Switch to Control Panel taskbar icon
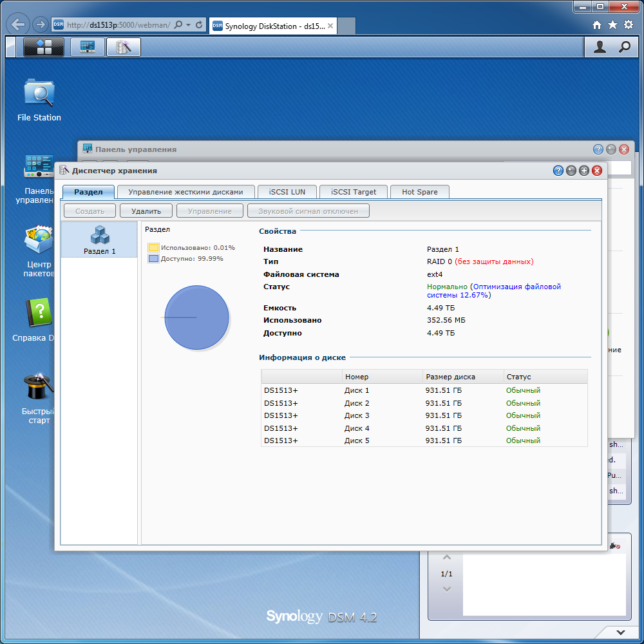This screenshot has width=644, height=644. click(x=88, y=47)
